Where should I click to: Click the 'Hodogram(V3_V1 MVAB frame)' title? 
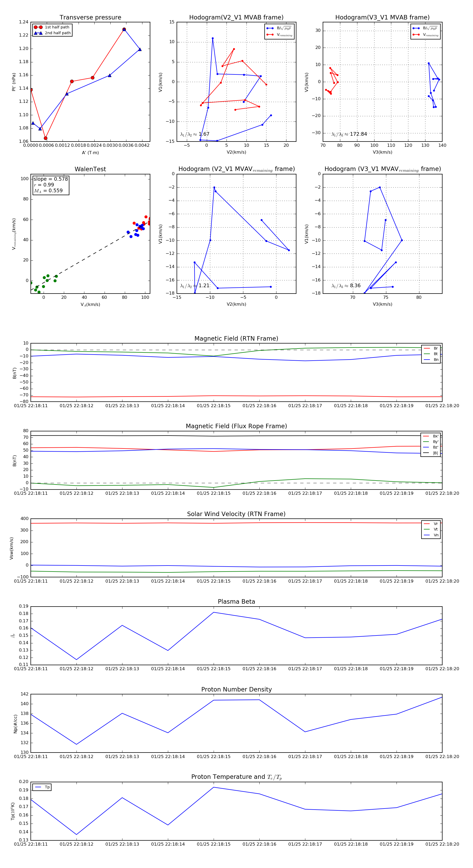tap(382, 18)
